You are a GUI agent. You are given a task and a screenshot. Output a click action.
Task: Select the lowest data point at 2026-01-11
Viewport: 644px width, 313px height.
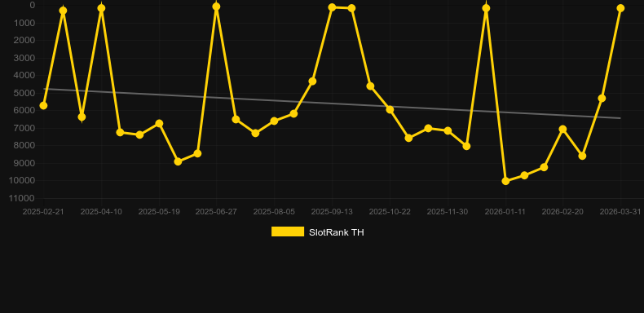pos(505,181)
